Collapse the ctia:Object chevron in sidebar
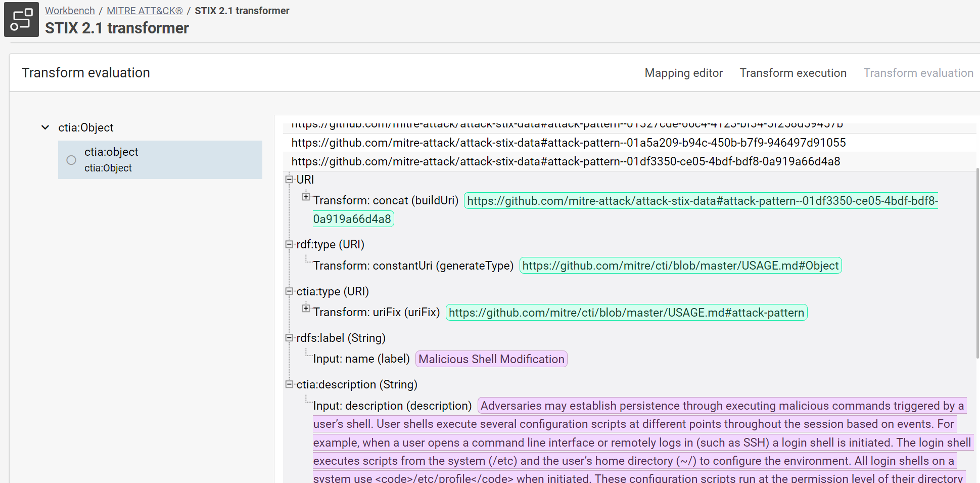Viewport: 980px width, 483px height. coord(45,127)
